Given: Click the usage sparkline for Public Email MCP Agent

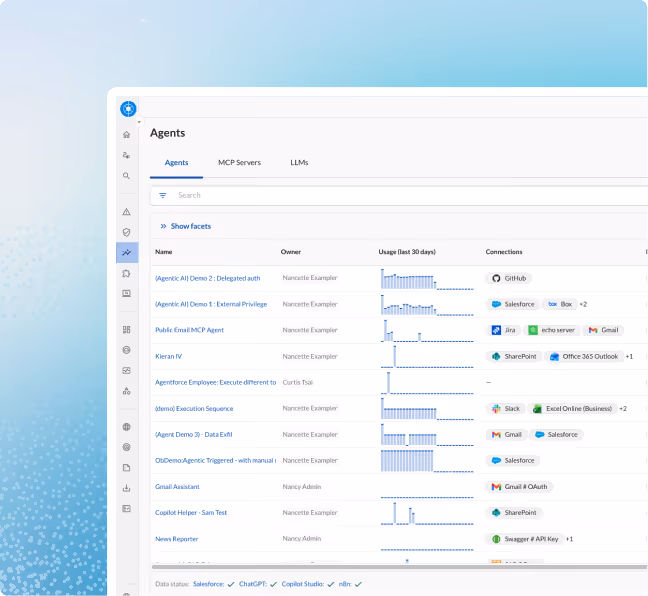Looking at the screenshot, I should coord(427,330).
